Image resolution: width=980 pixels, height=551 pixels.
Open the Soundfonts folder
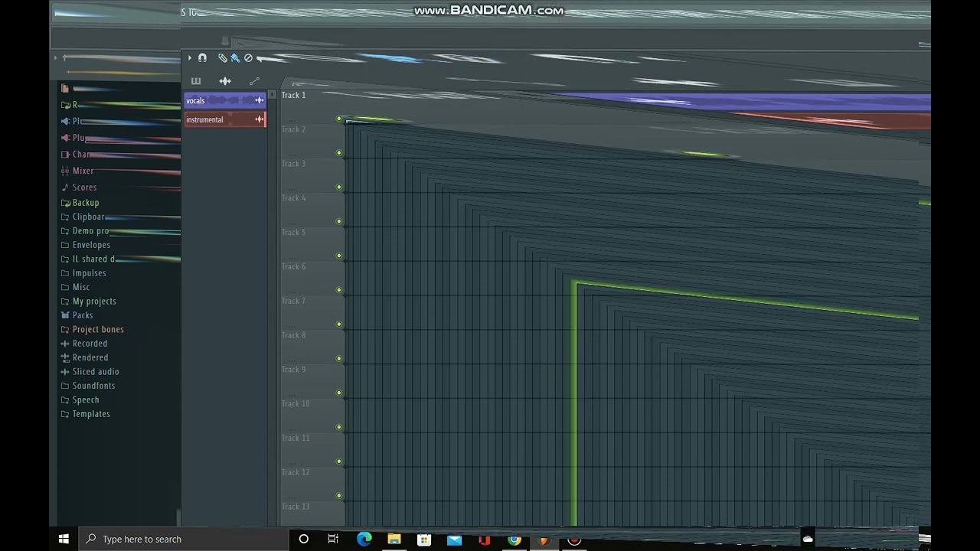[x=88, y=386]
